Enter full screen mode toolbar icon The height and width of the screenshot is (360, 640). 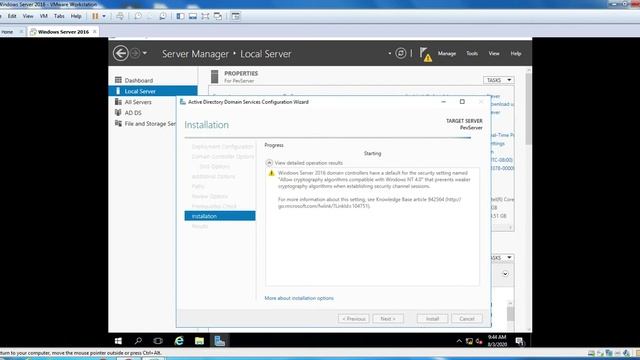(x=205, y=16)
